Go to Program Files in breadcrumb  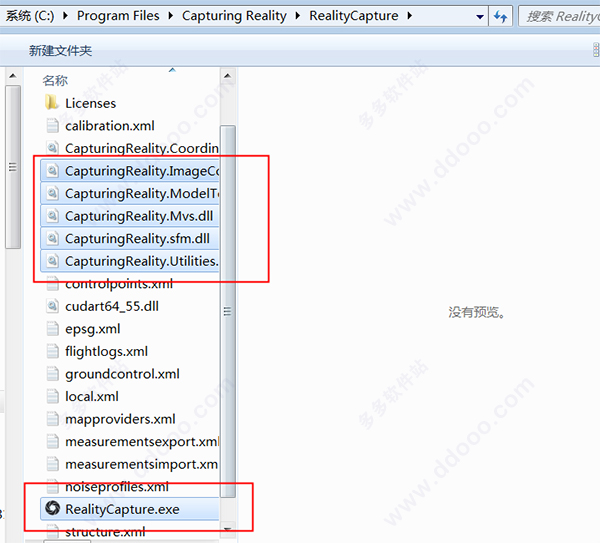tap(119, 16)
